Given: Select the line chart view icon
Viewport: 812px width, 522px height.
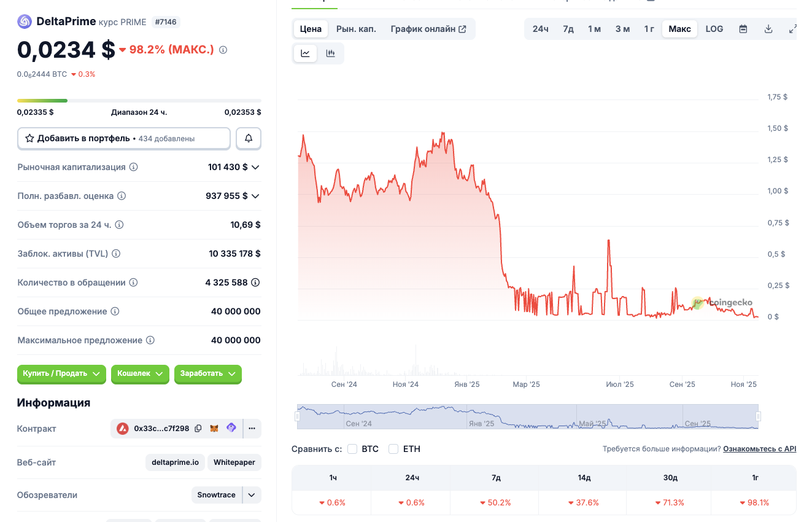Looking at the screenshot, I should tap(305, 53).
